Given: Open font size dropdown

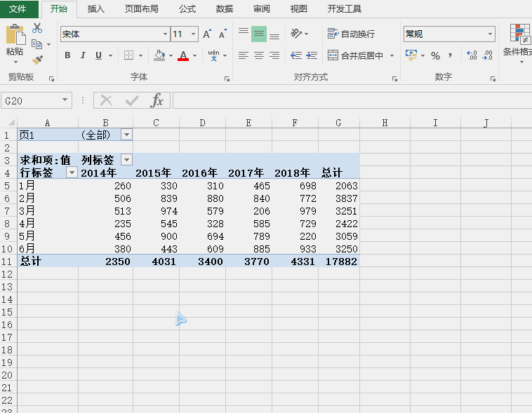Looking at the screenshot, I should [x=193, y=34].
